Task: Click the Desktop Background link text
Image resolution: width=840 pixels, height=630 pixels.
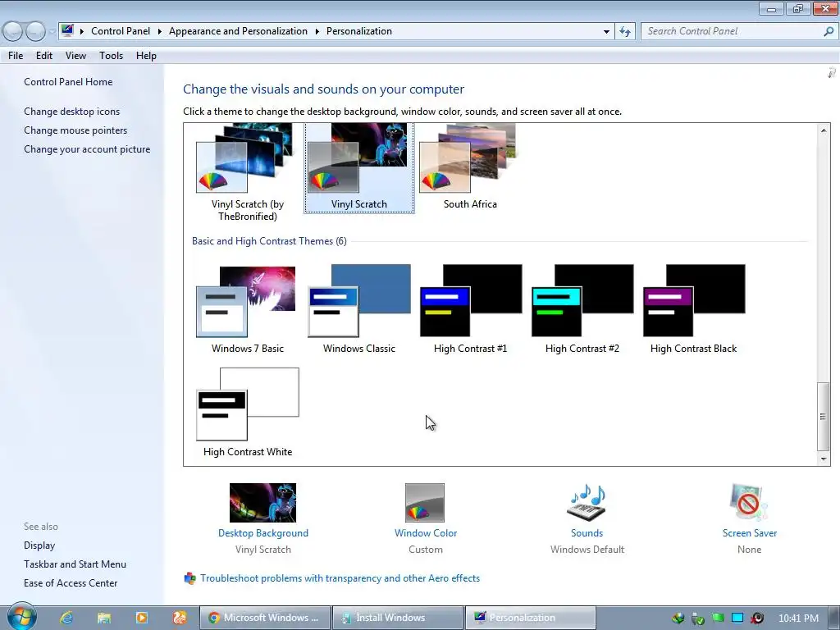Action: 263,533
